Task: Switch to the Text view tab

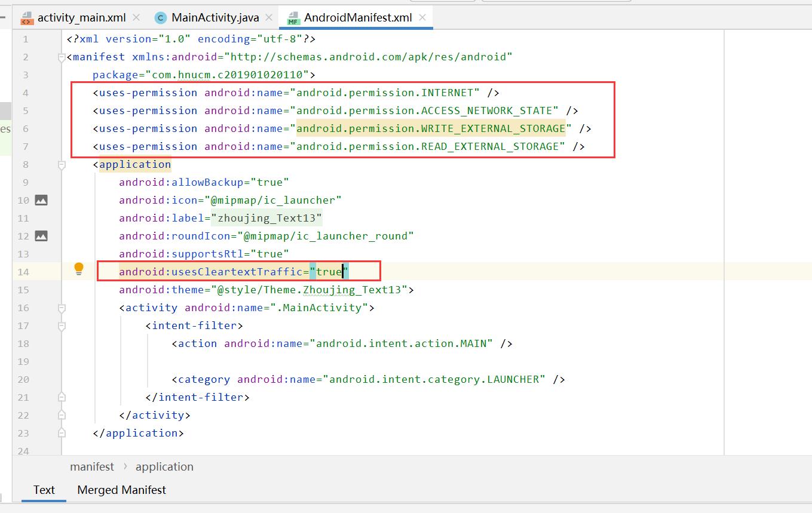Action: [x=44, y=490]
